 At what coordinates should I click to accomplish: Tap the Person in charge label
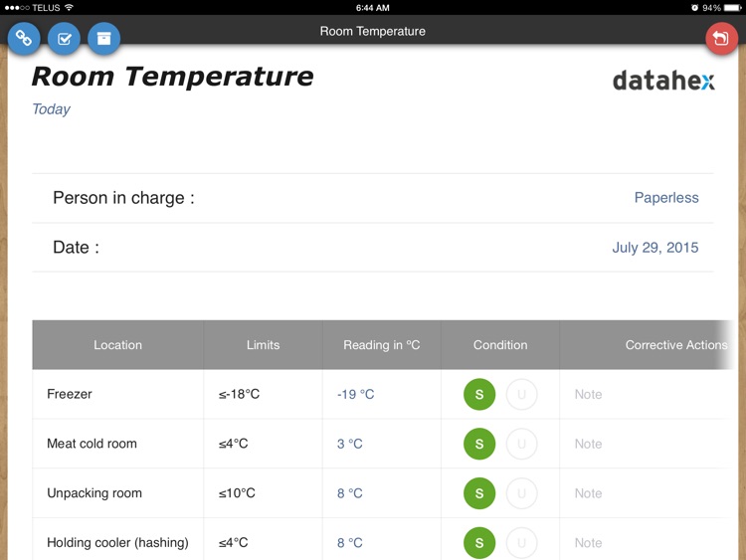tap(123, 198)
